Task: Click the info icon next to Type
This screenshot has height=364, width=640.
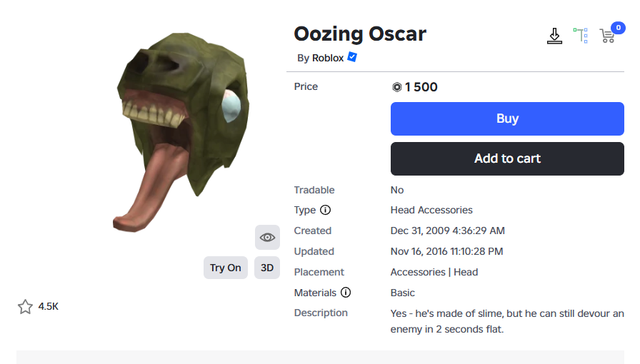Action: [326, 210]
